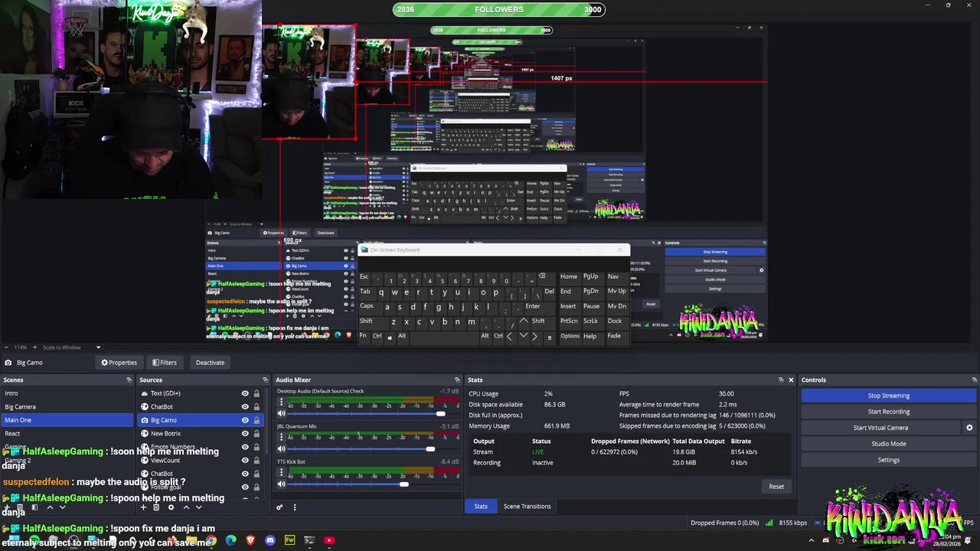980x551 pixels.
Task: Reset the stats counters
Action: coord(776,487)
